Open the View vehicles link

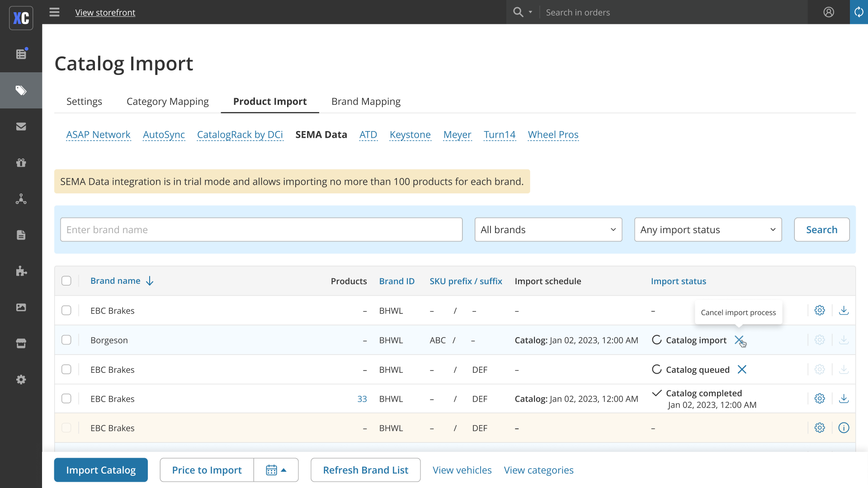click(462, 470)
